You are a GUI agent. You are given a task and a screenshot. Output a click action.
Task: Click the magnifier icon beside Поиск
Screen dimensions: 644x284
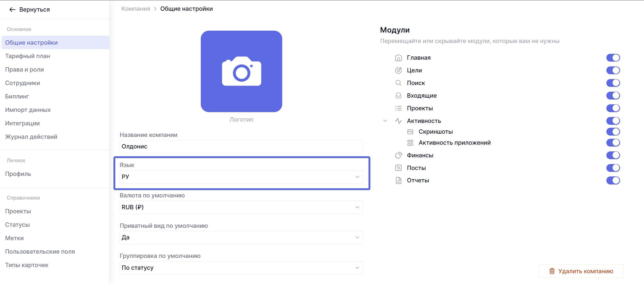(x=398, y=83)
